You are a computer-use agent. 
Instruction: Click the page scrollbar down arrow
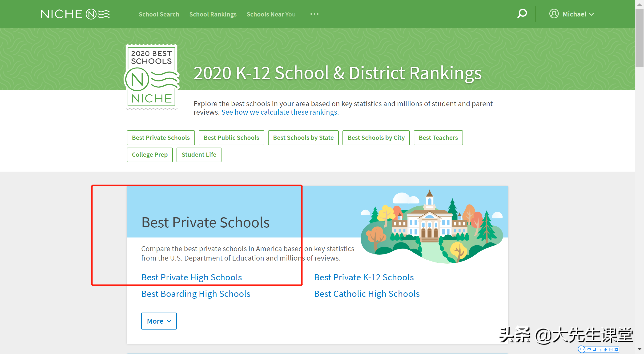click(639, 349)
